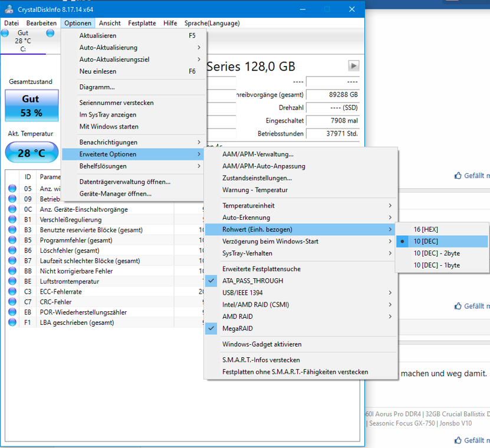The image size is (490, 448).
Task: Click status orb for ECC-Fehlerrate row
Action: click(12, 291)
